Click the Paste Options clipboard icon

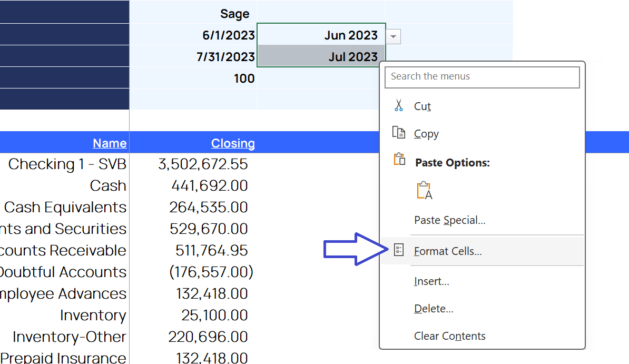click(x=399, y=160)
